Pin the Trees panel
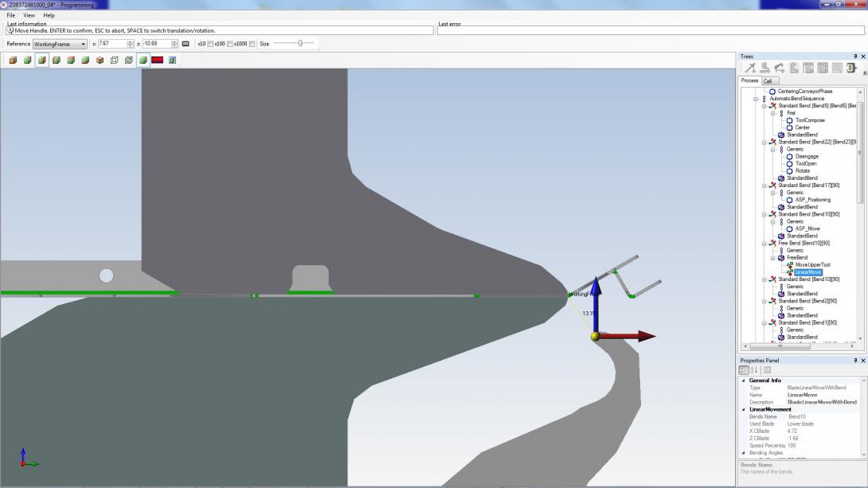The width and height of the screenshot is (868, 488). point(855,57)
